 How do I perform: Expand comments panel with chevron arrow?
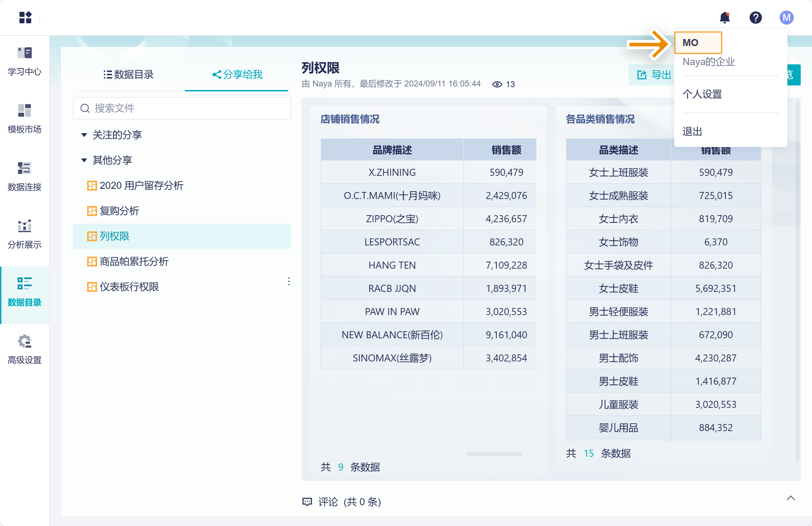(x=791, y=498)
